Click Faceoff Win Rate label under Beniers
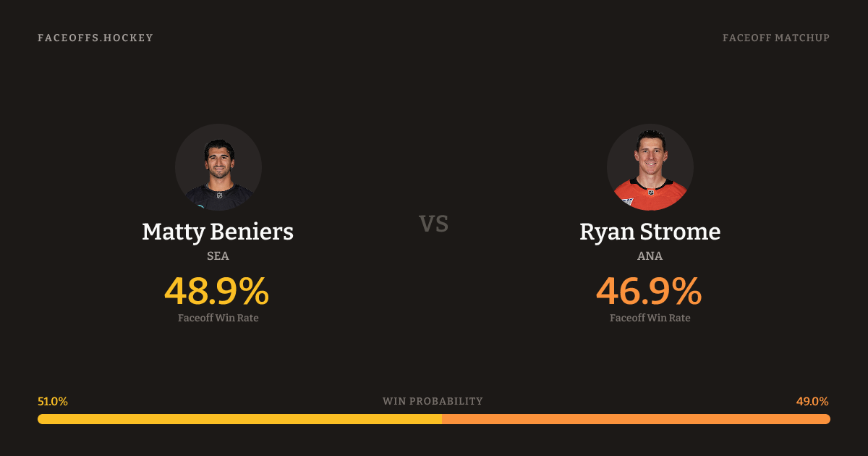 tap(218, 318)
